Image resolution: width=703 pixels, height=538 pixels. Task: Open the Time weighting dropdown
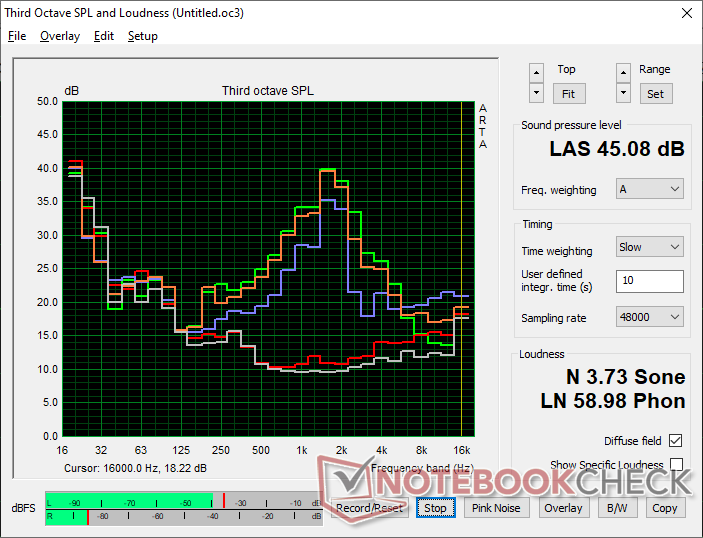click(649, 247)
